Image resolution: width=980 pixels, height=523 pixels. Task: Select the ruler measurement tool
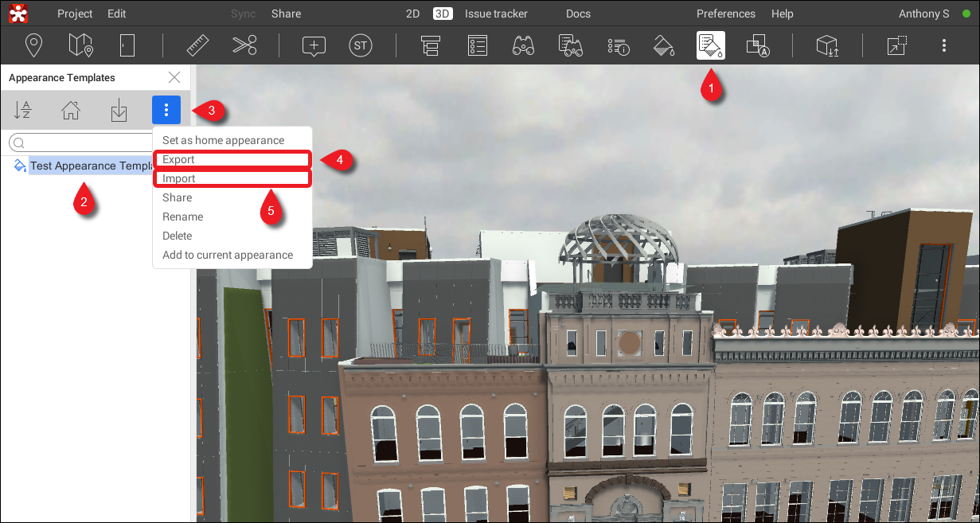[197, 45]
